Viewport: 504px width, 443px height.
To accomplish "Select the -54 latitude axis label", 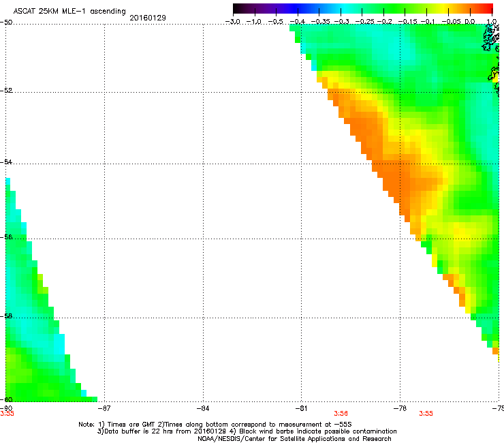I will [x=6, y=162].
